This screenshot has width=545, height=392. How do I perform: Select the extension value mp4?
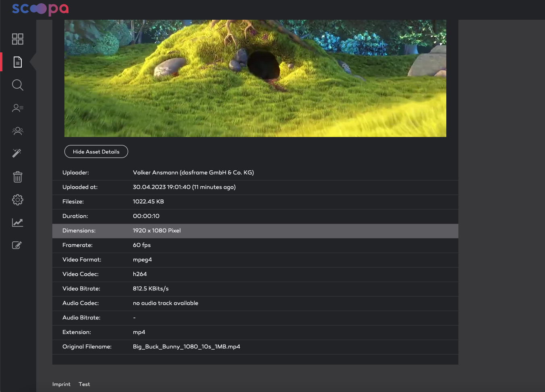(139, 332)
